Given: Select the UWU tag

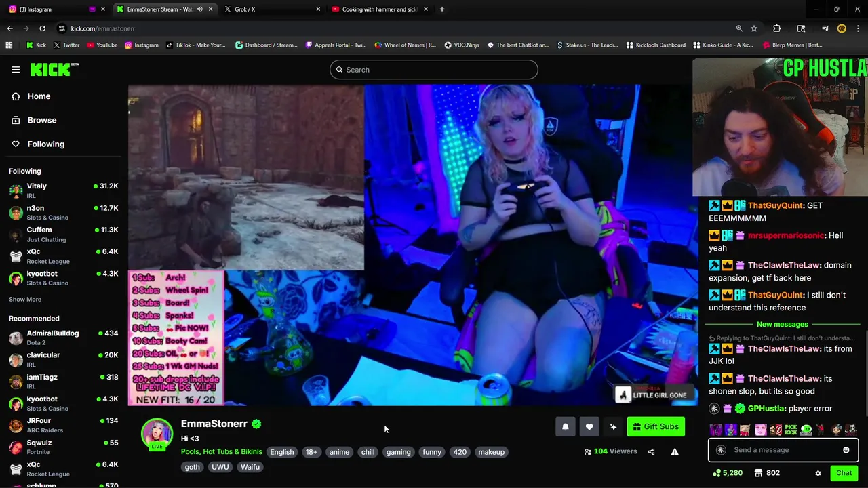Looking at the screenshot, I should (x=220, y=467).
